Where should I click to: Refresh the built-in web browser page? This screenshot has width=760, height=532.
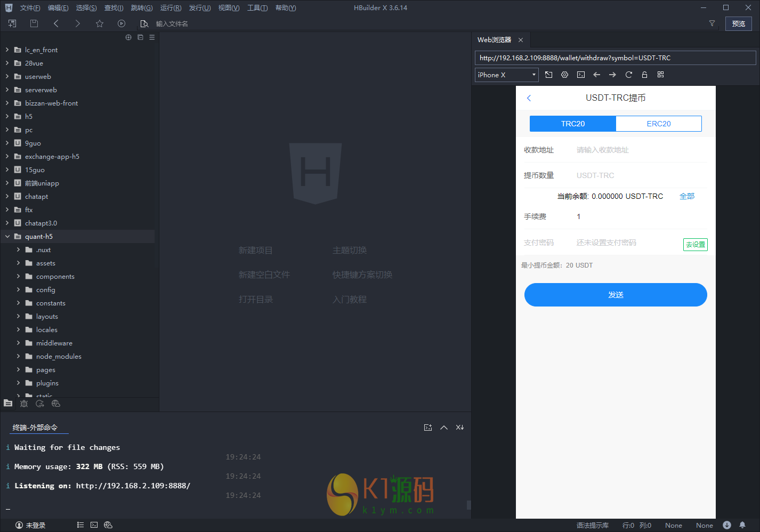628,75
